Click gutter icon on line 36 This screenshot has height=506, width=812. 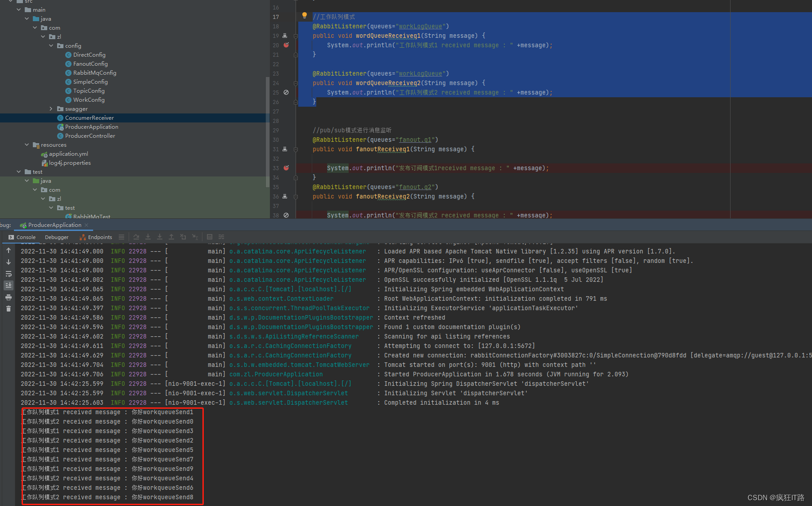(285, 196)
